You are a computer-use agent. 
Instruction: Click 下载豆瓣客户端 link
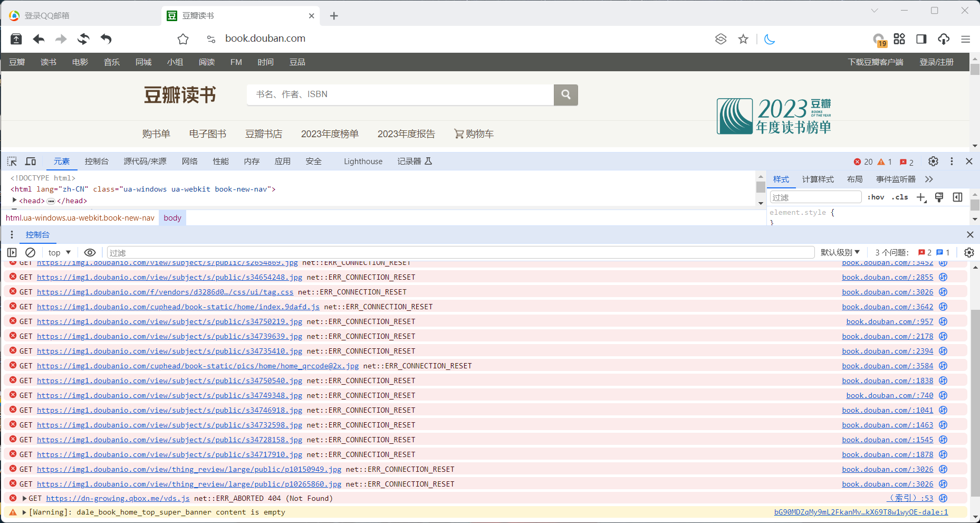pos(876,62)
